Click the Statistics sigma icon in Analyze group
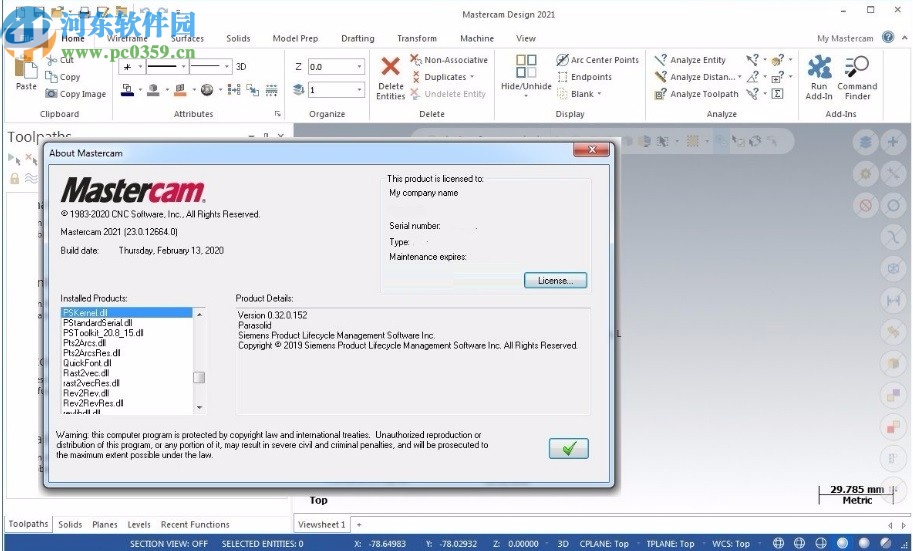Image resolution: width=913 pixels, height=551 pixels. pyautogui.click(x=777, y=94)
